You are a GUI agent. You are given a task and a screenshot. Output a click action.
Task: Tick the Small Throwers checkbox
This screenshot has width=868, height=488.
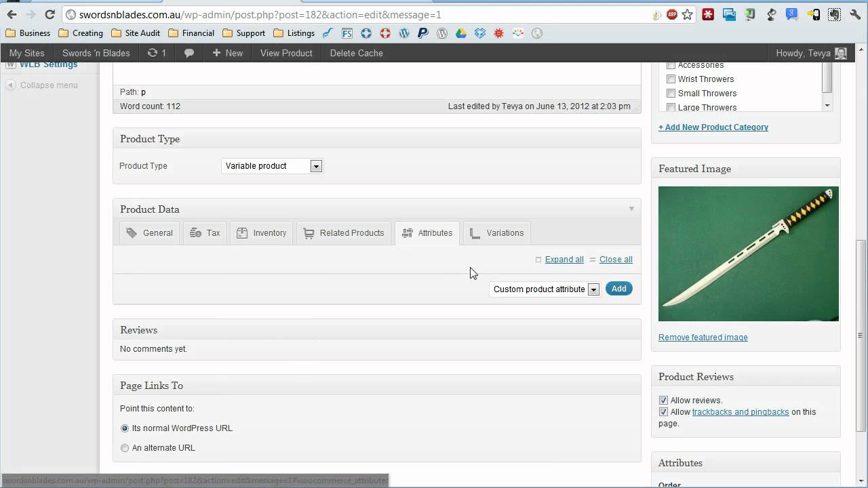(671, 94)
